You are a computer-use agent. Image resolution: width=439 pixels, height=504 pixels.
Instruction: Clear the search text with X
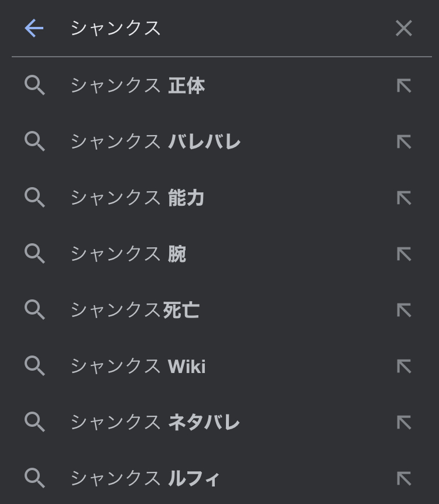pos(403,28)
